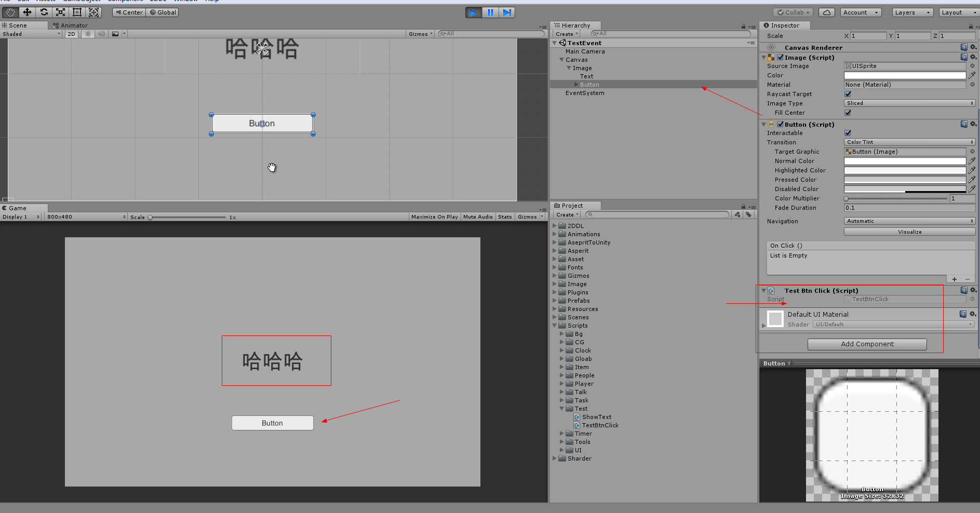Open Transition Color Tint dropdown
Screen dimensions: 980x513
(x=909, y=142)
